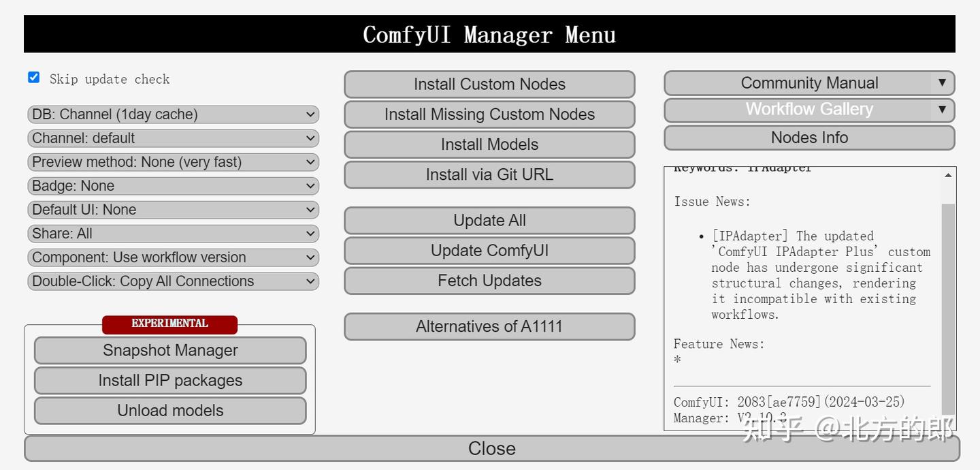Open the Default UI: None dropdown

click(x=174, y=210)
